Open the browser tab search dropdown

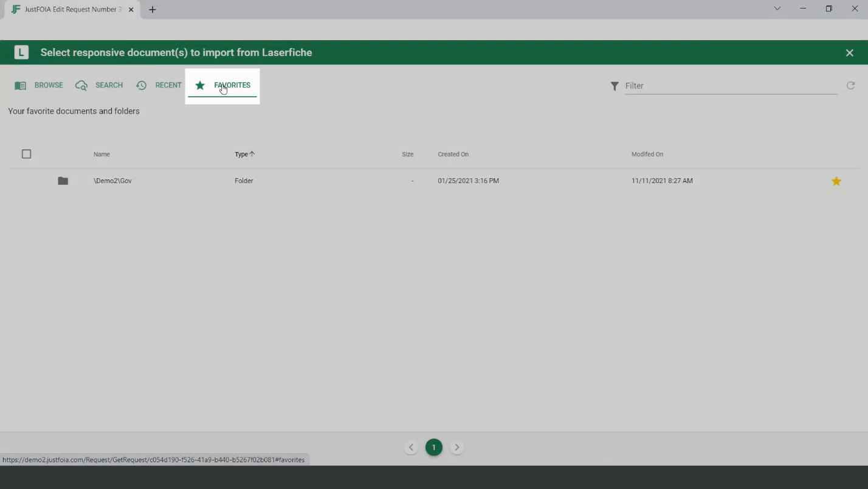coord(777,9)
